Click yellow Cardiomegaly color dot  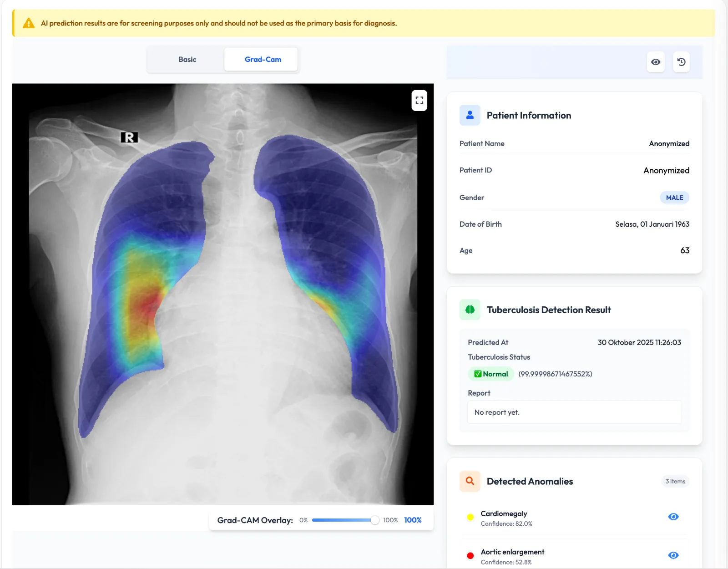coord(470,517)
